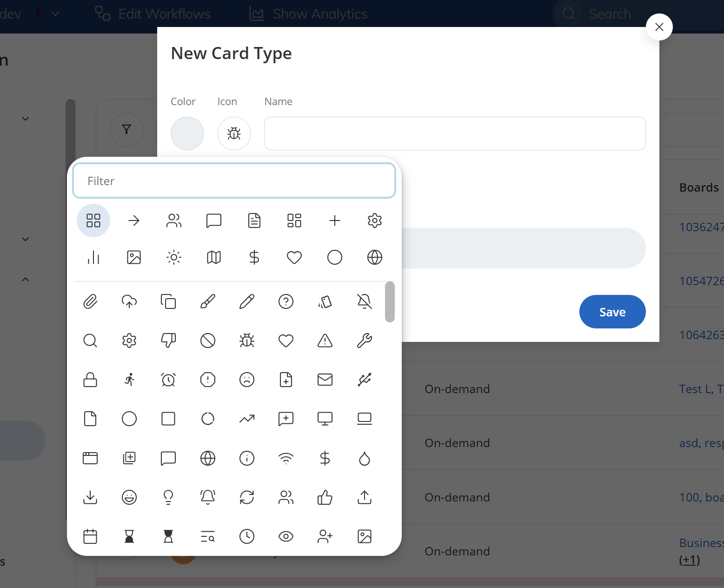Image resolution: width=724 pixels, height=588 pixels.
Task: Pick the Wi-Fi signal icon
Action: [286, 459]
